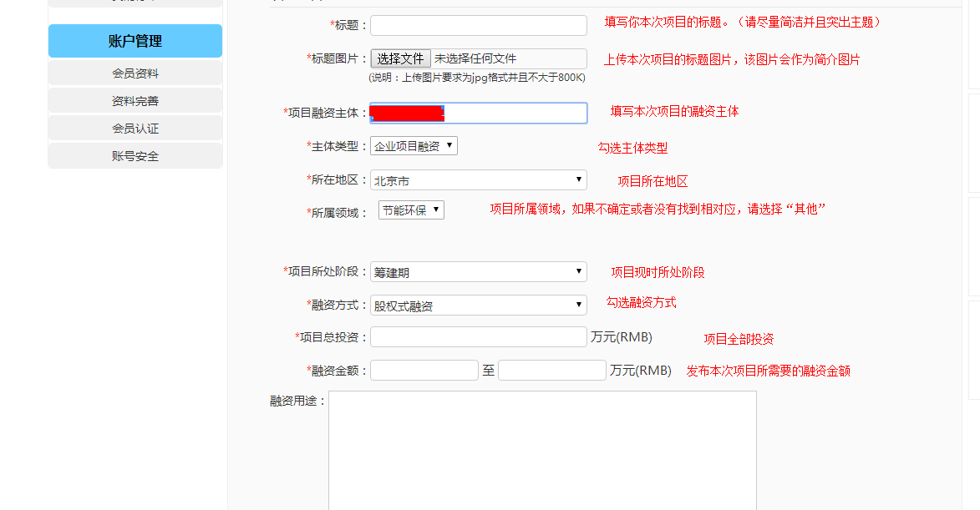Click inside the 融资用途 text area
Screen dimensions: 980x510
pos(542,451)
